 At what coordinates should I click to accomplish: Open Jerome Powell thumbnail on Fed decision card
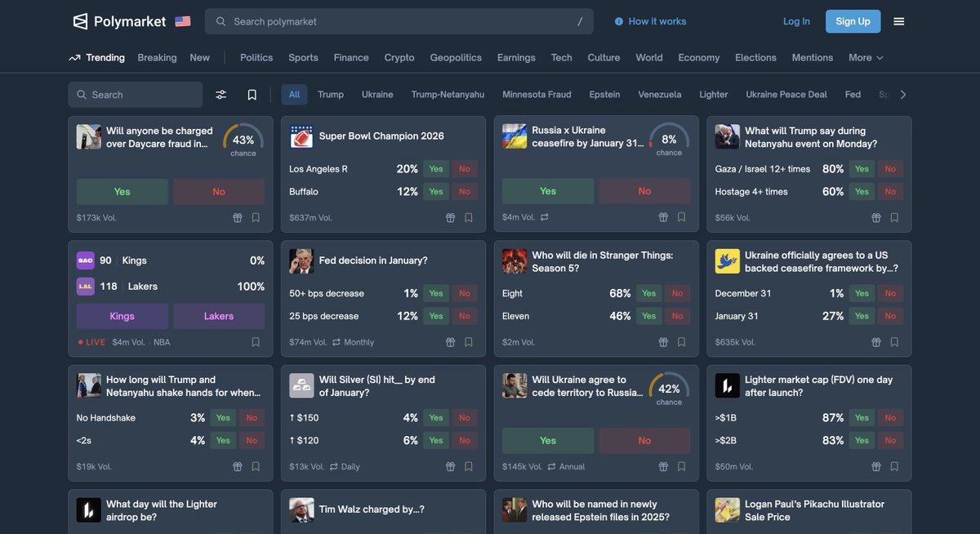[301, 260]
